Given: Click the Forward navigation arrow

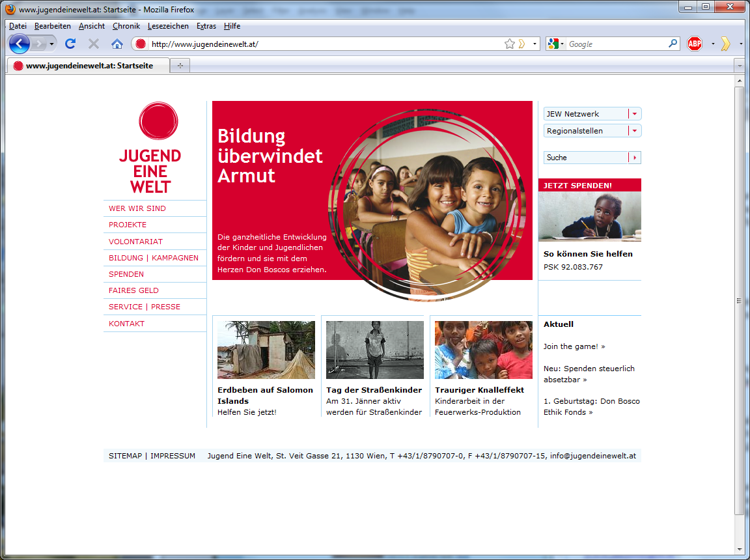Looking at the screenshot, I should pyautogui.click(x=38, y=44).
